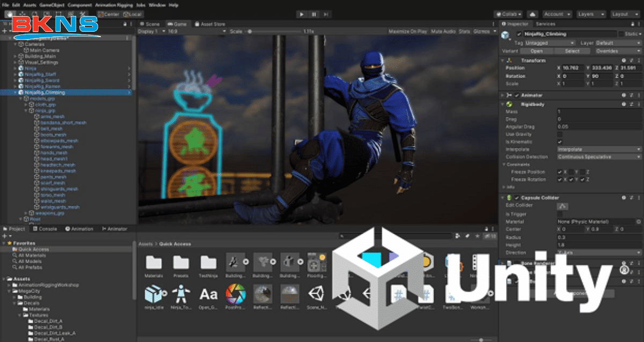Click the Play button
Viewport: 644px width, 342px height.
click(302, 14)
